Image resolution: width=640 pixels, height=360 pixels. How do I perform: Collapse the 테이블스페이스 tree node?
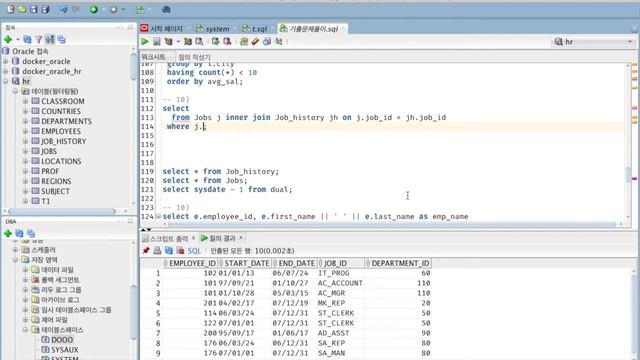(25, 329)
